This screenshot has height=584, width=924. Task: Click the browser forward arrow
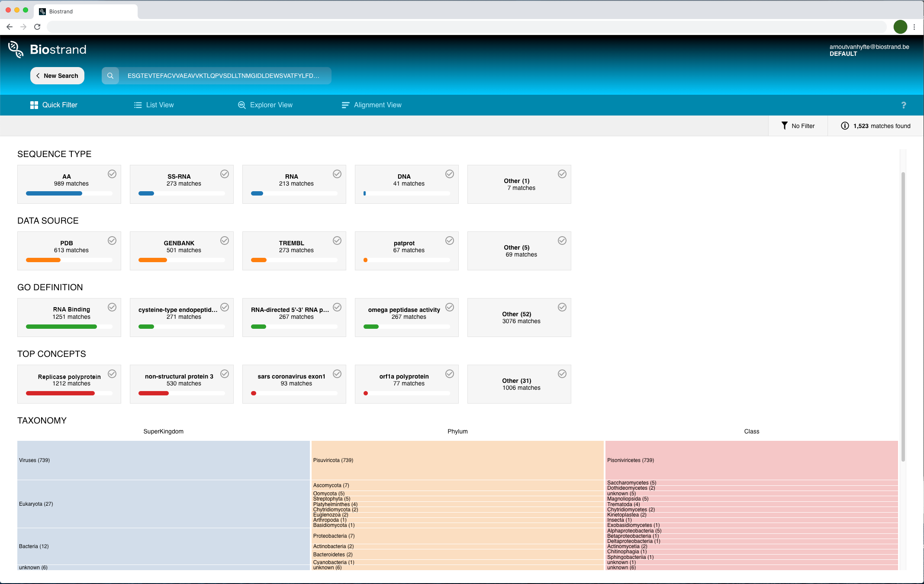pyautogui.click(x=23, y=27)
